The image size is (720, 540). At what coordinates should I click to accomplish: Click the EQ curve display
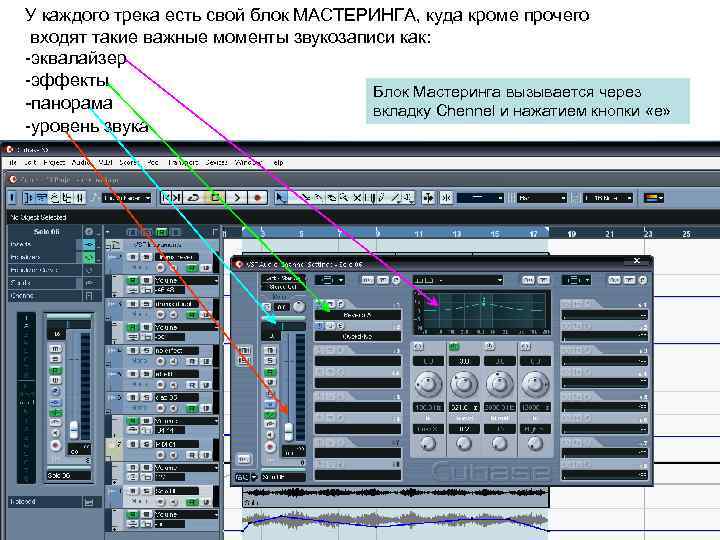coord(482,313)
